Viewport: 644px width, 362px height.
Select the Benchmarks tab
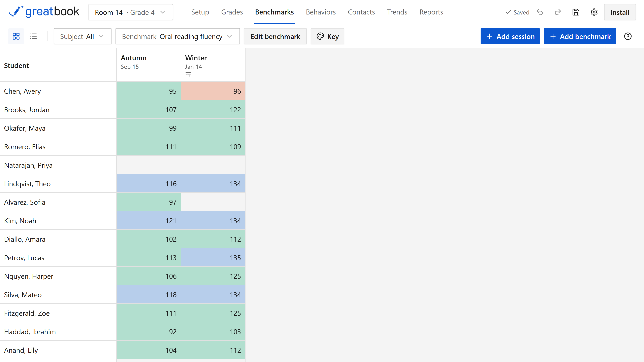274,12
